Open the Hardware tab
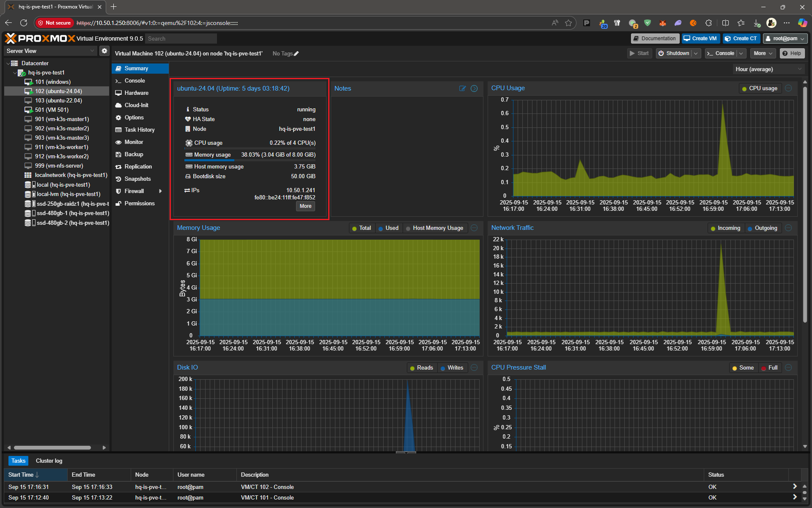Viewport: 812px width, 508px height. (x=140, y=93)
